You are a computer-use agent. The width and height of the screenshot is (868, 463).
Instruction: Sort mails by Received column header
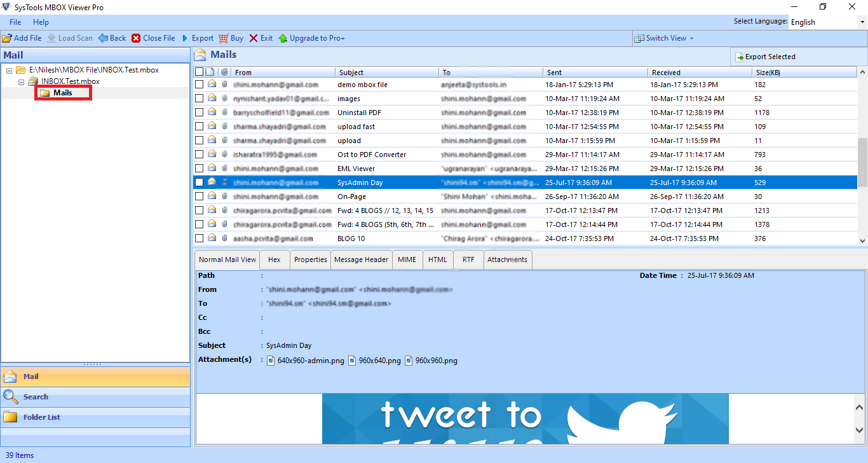700,73
